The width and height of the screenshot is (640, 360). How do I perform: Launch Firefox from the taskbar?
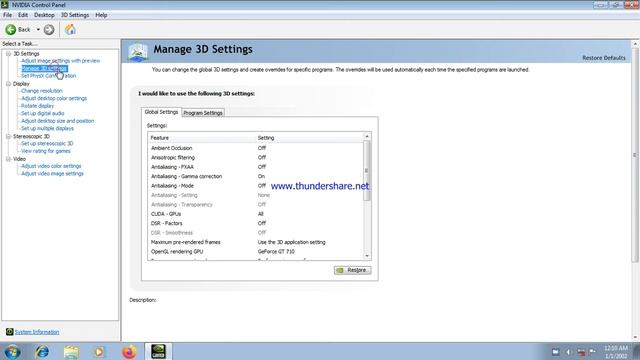point(129,351)
